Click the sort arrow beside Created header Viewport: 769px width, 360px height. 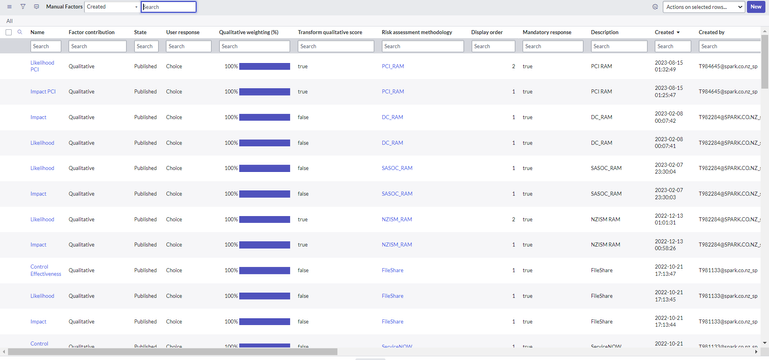tap(678, 32)
